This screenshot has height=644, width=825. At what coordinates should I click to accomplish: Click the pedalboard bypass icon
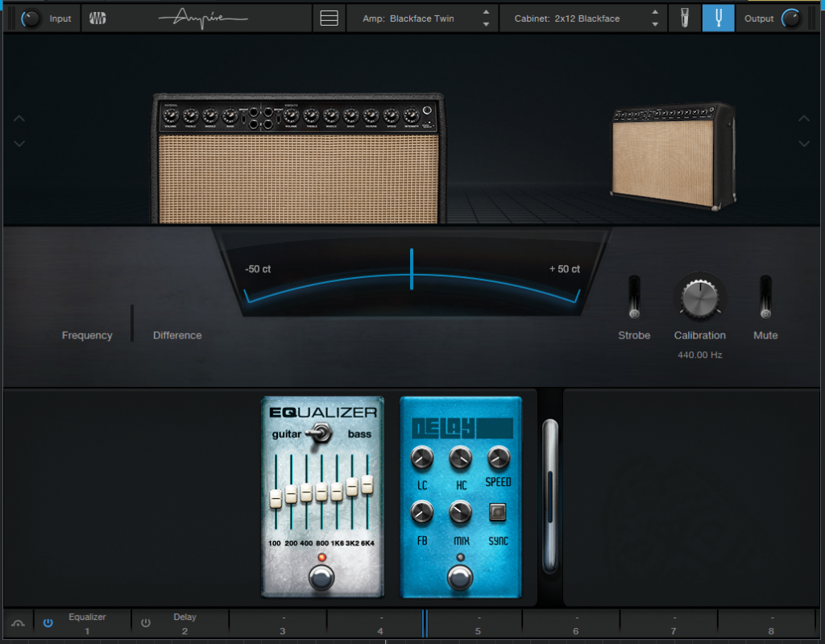pos(19,624)
